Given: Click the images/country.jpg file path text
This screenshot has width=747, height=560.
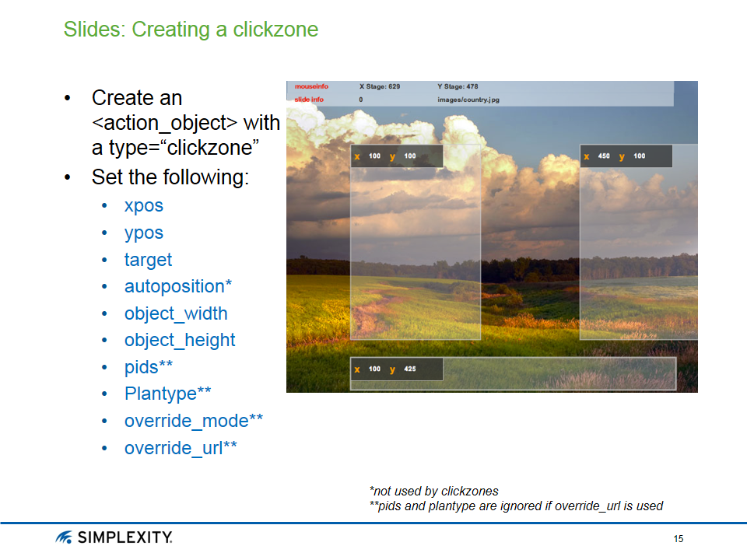Looking at the screenshot, I should [468, 100].
